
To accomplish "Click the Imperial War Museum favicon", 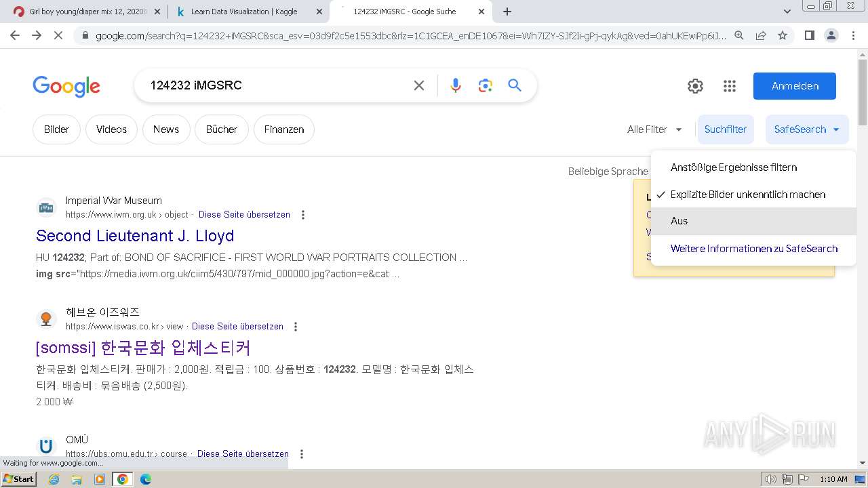I will [46, 207].
